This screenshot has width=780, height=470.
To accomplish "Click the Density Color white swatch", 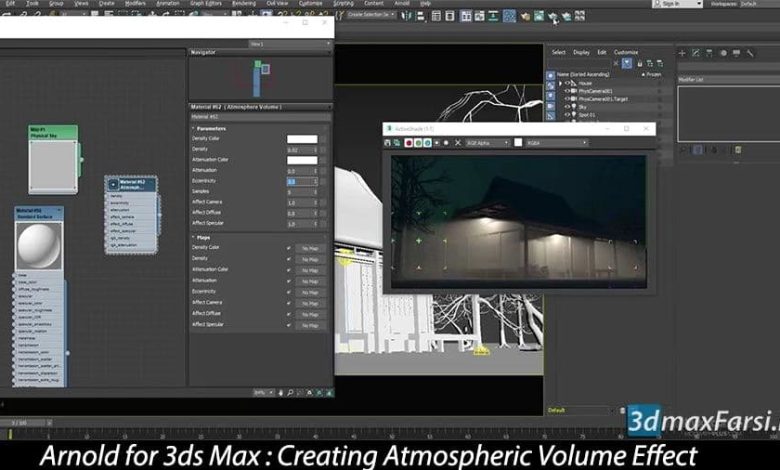I will (x=302, y=139).
